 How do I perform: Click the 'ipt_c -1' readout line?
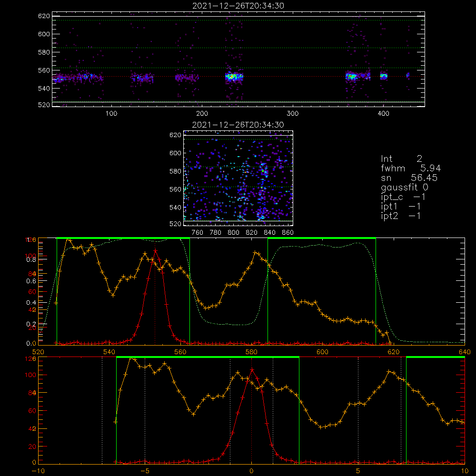pos(403,197)
